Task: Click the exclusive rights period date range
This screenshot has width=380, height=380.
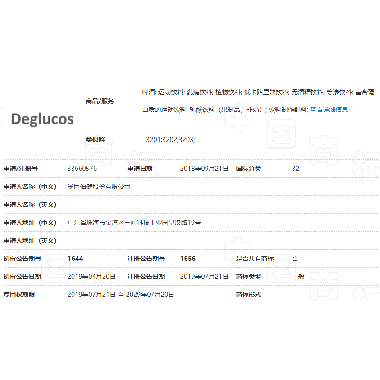Action: (121, 295)
